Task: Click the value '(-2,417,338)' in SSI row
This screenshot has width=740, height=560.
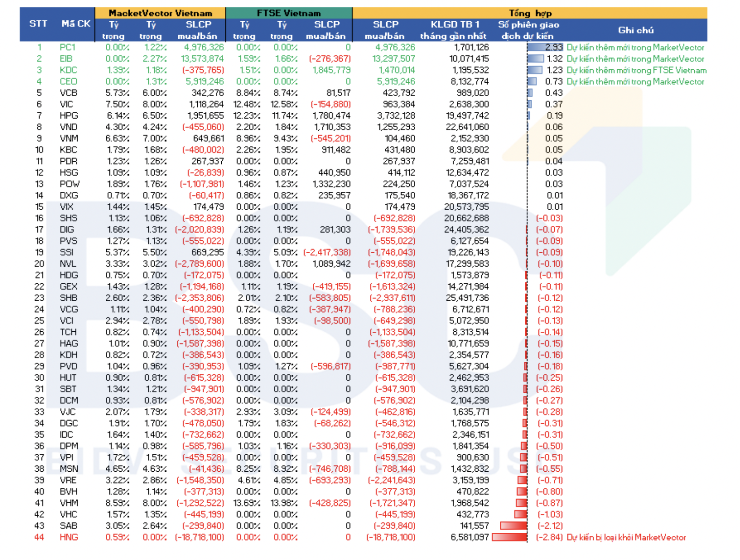Action: point(327,252)
